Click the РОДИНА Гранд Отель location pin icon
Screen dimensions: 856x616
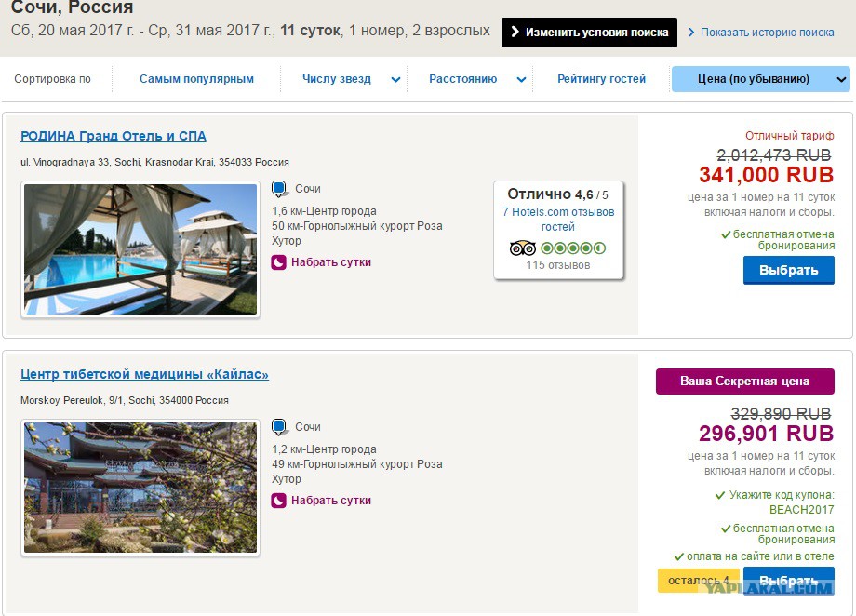(279, 189)
